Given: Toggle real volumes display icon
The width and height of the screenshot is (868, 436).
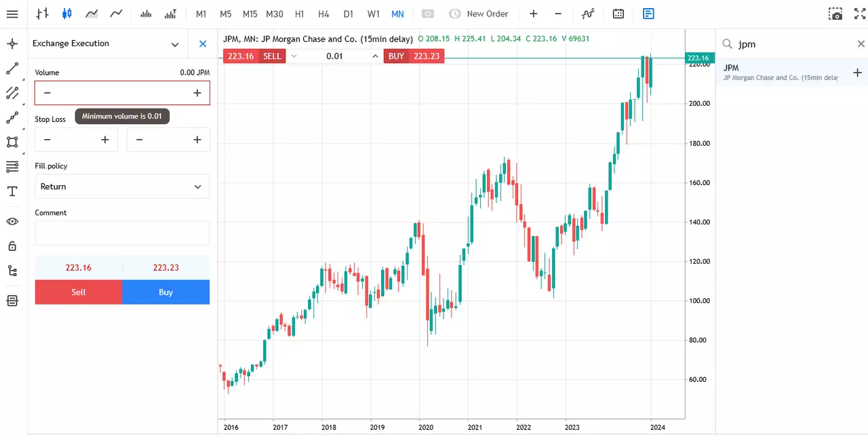Looking at the screenshot, I should point(170,14).
